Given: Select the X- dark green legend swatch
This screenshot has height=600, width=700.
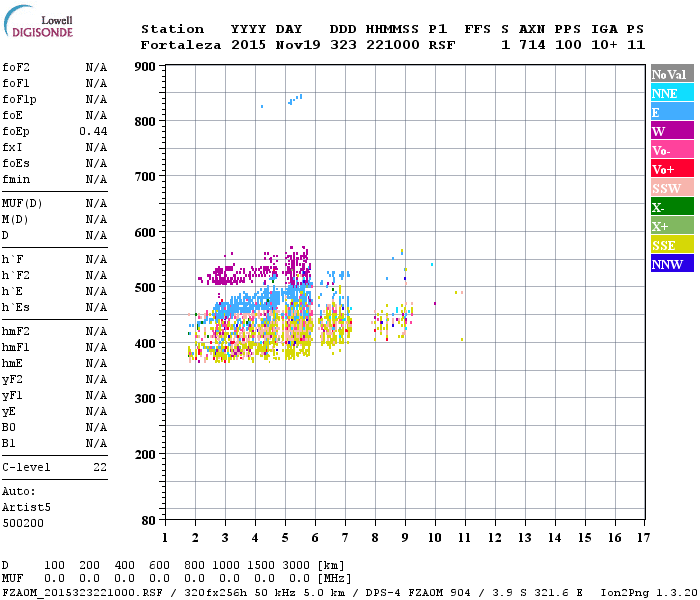Looking at the screenshot, I should (672, 207).
